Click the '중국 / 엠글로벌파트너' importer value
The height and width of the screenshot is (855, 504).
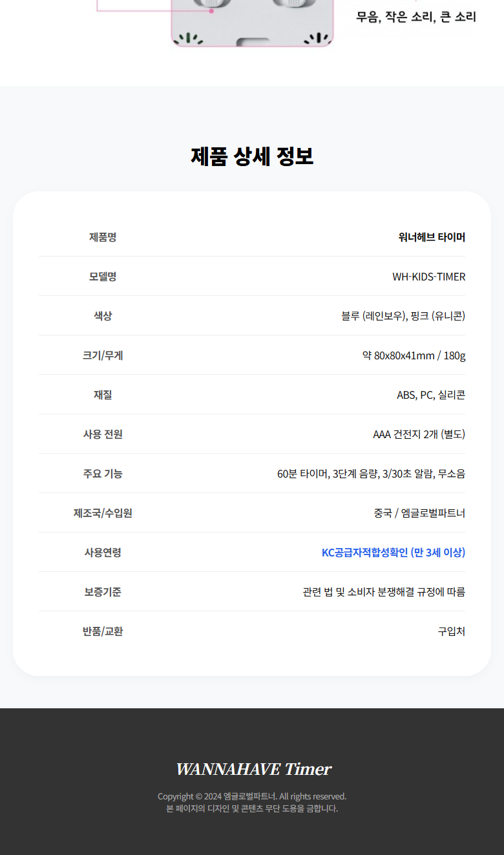click(x=419, y=513)
